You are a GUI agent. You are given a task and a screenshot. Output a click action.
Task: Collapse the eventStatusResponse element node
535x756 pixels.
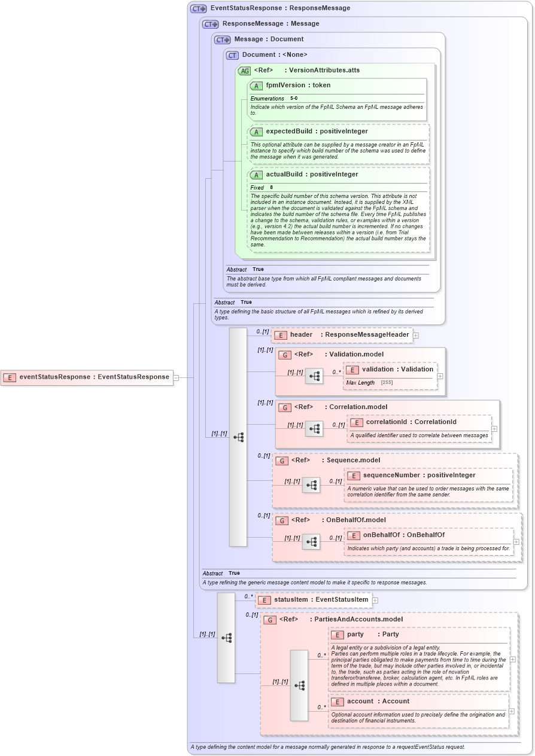pos(177,377)
